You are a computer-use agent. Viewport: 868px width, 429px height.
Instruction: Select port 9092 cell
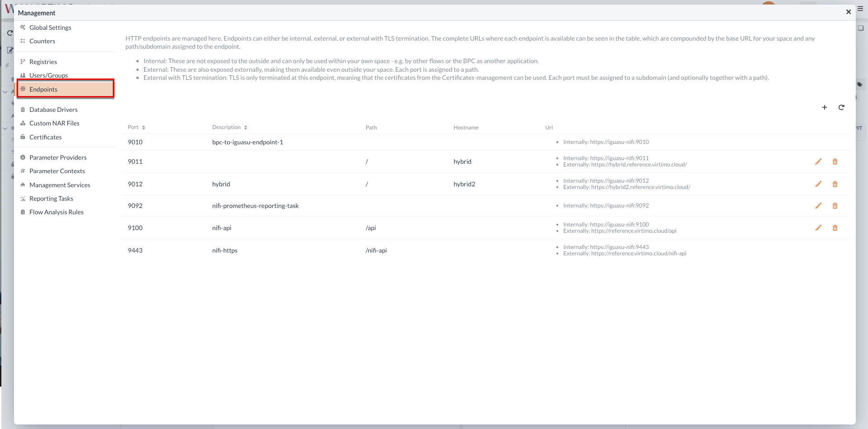pos(135,206)
